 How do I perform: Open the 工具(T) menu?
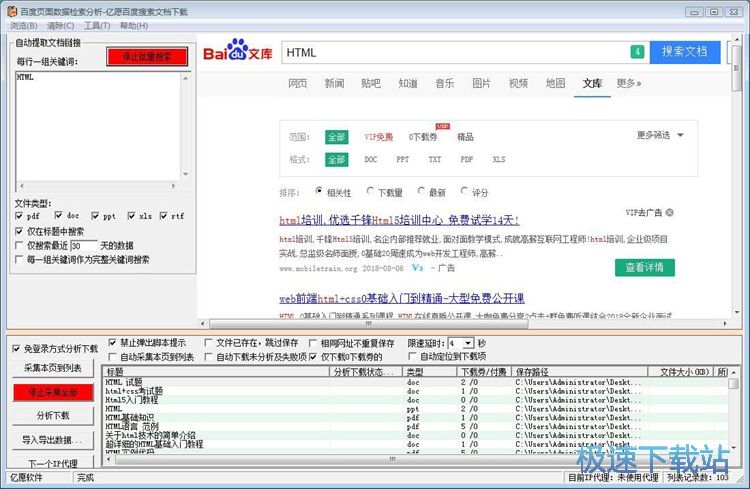click(97, 26)
